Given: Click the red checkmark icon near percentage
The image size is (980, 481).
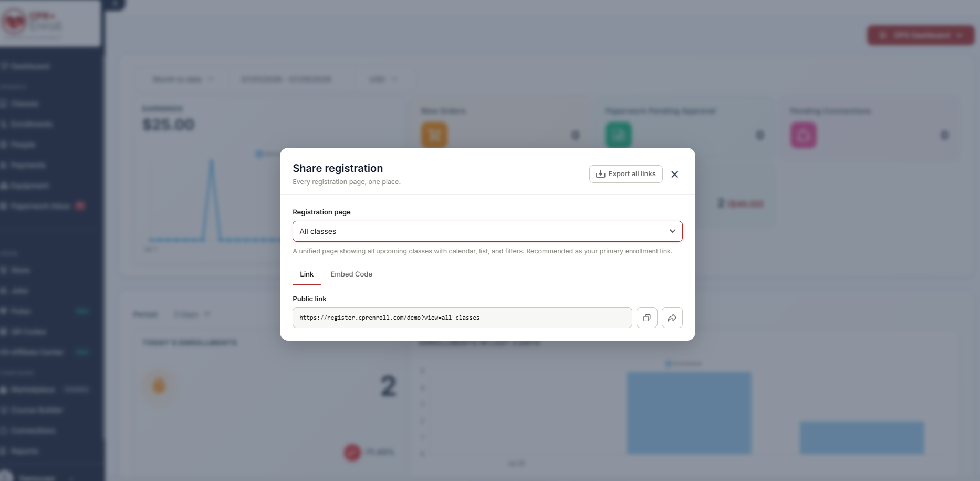Looking at the screenshot, I should tap(352, 452).
